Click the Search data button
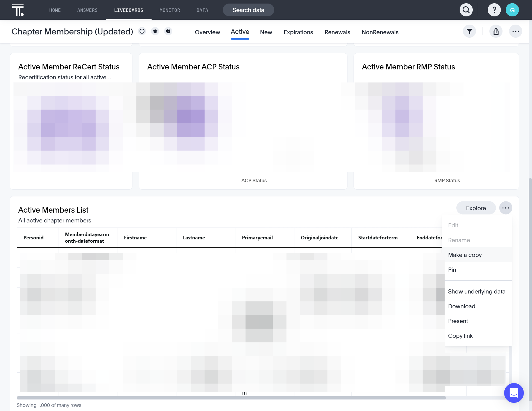 point(249,10)
